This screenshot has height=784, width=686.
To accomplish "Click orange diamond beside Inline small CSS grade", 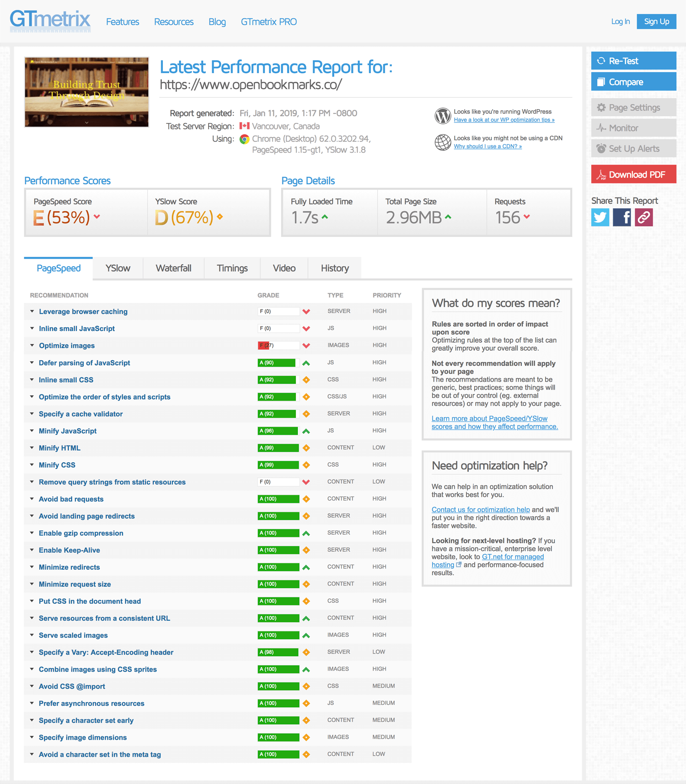I will pyautogui.click(x=306, y=380).
